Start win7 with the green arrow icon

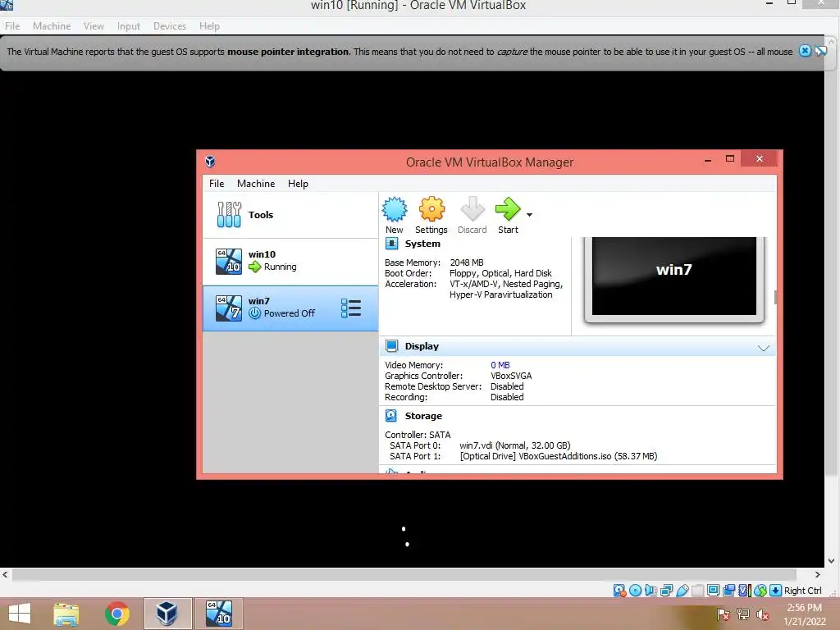(x=507, y=209)
